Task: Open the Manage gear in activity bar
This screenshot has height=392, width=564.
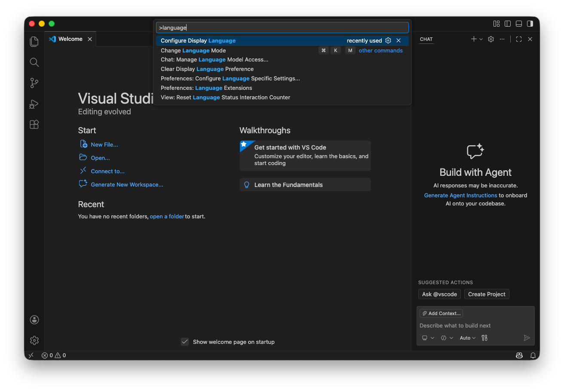Action: point(34,340)
